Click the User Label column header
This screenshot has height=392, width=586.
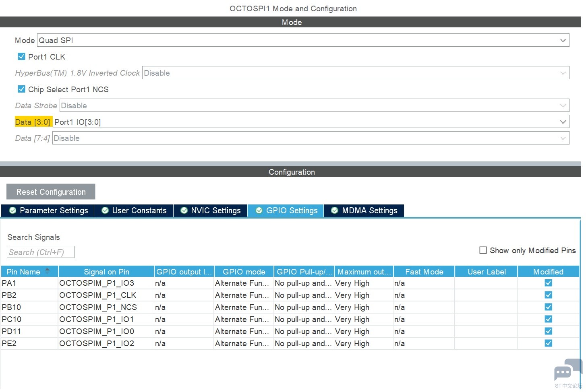click(x=486, y=272)
